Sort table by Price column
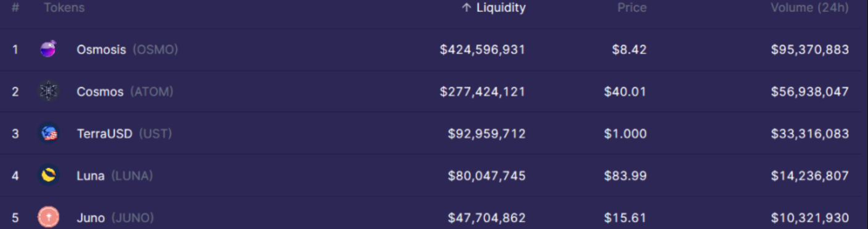This screenshot has width=868, height=229. (x=632, y=8)
